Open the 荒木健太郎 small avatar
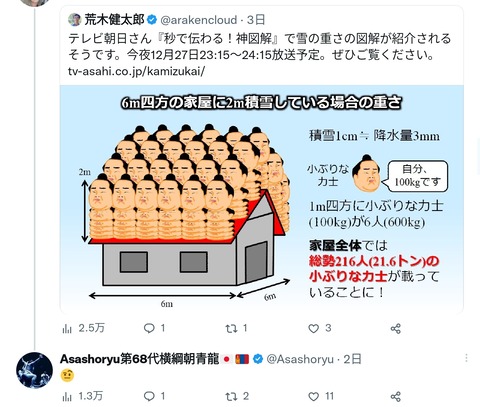480x407 pixels. pyautogui.click(x=75, y=20)
